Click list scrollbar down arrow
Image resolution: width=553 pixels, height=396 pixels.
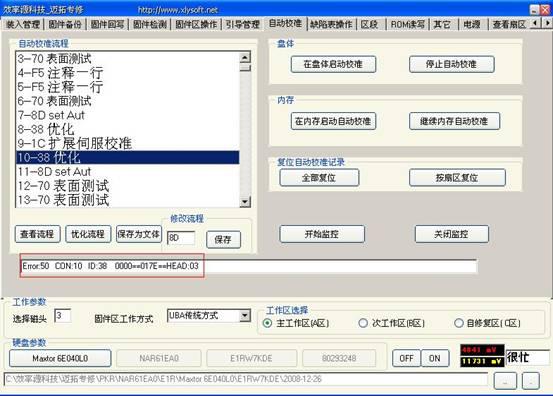coord(245,202)
